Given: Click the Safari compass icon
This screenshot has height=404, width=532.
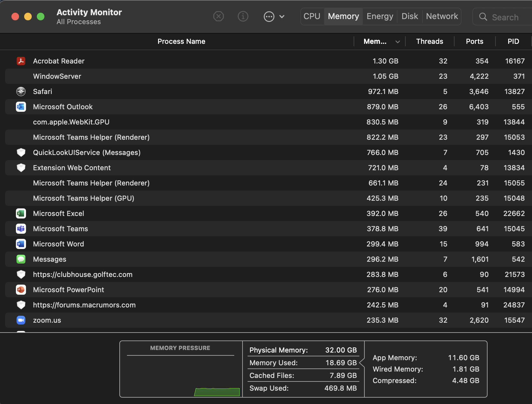Looking at the screenshot, I should (x=21, y=91).
